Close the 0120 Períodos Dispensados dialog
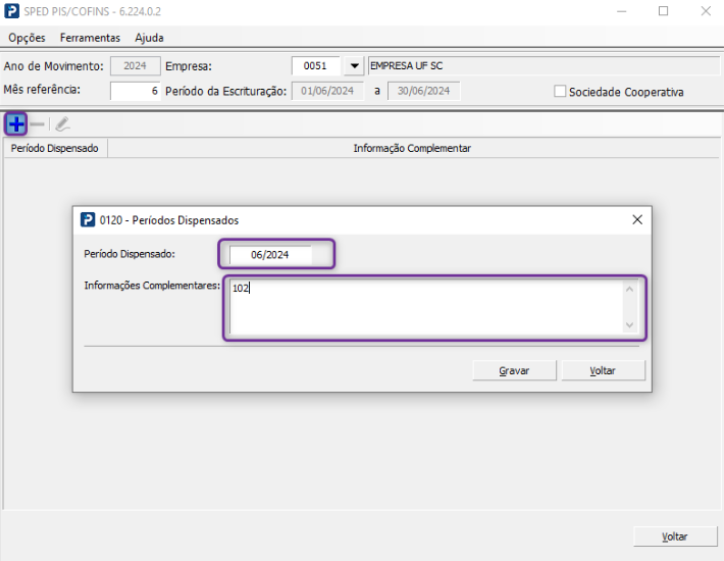724x561 pixels. coord(637,220)
